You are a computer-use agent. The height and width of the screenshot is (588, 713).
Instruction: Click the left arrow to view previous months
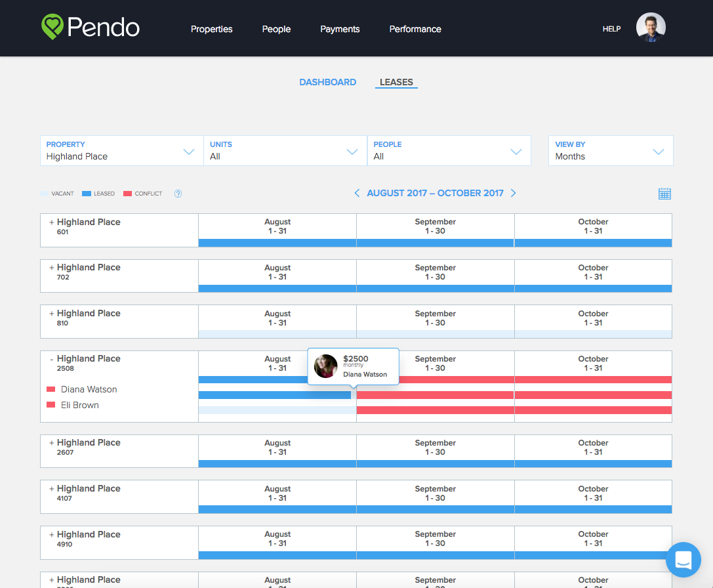tap(357, 193)
